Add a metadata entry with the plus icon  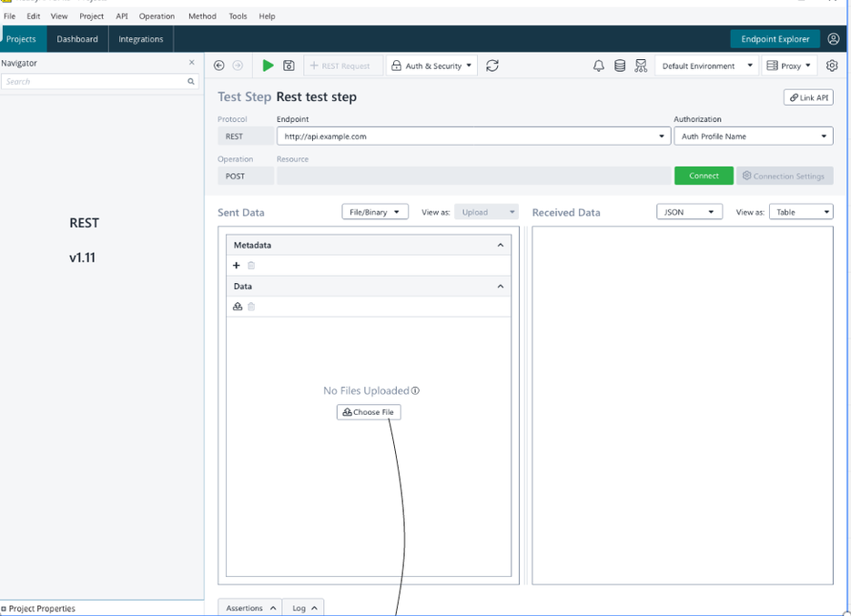coord(237,266)
